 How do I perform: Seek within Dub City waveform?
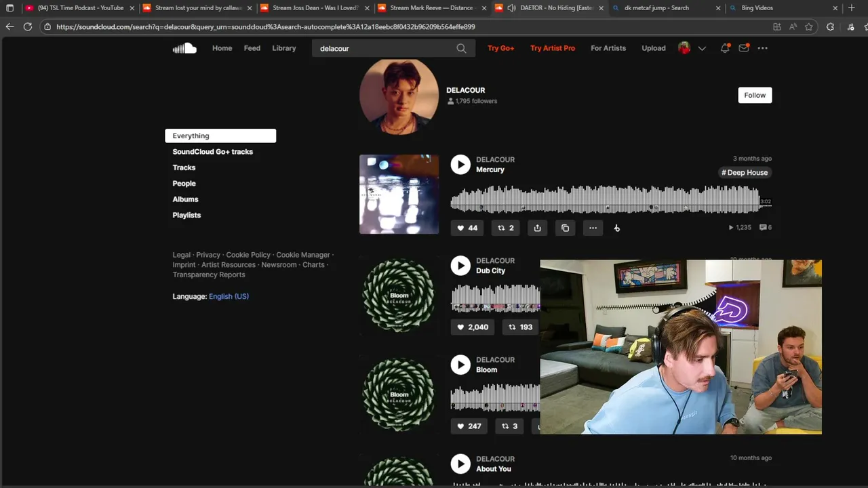coord(496,298)
